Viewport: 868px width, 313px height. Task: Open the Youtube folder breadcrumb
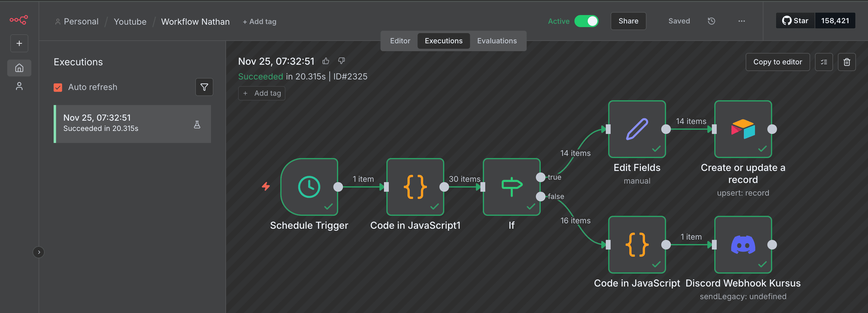(x=130, y=22)
